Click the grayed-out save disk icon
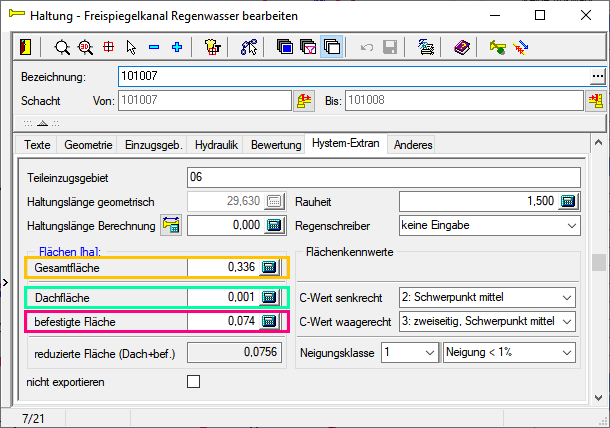This screenshot has width=610, height=428. pos(389,47)
